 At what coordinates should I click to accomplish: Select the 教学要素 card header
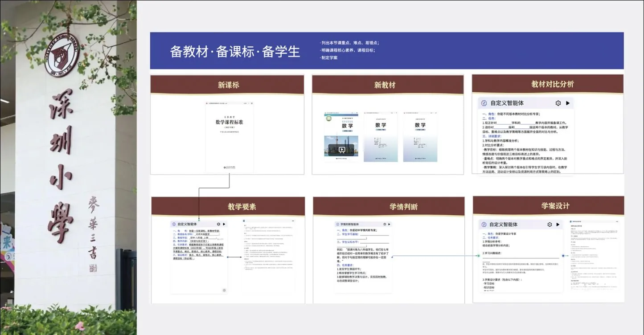click(x=228, y=206)
